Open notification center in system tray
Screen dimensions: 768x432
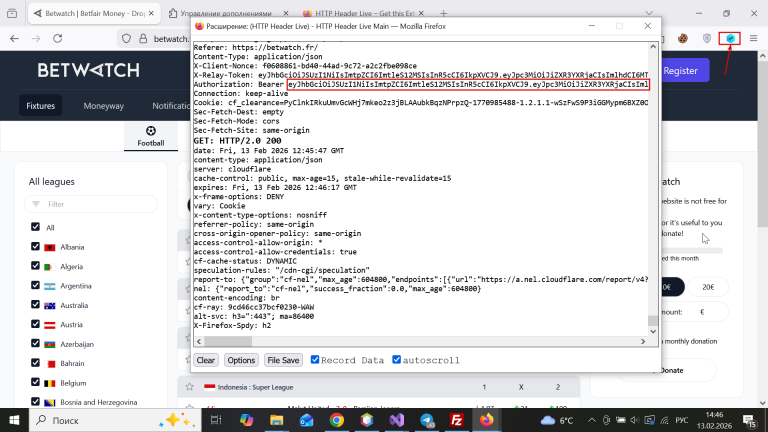(x=749, y=420)
